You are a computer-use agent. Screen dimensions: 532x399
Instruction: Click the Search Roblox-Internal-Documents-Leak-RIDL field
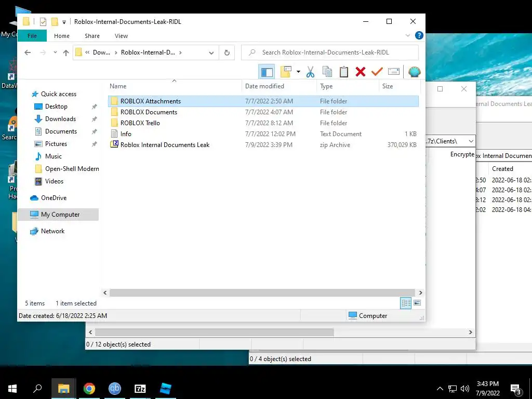pyautogui.click(x=330, y=52)
